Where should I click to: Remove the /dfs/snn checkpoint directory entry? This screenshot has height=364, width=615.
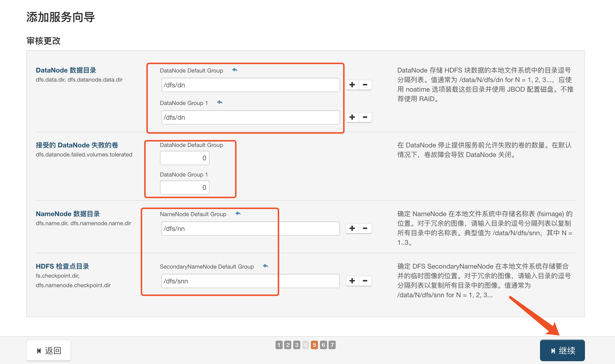(x=365, y=281)
